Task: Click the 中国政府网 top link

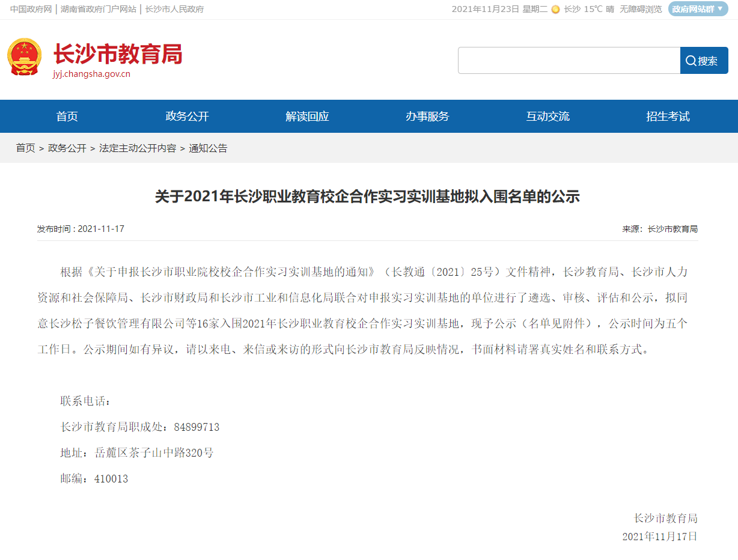Action: 31,10
